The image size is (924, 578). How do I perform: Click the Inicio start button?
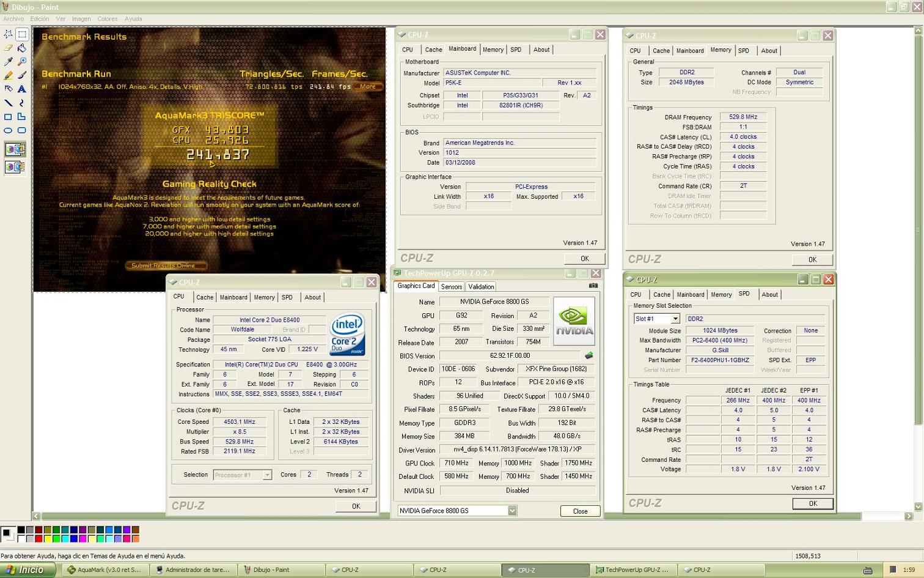pyautogui.click(x=28, y=570)
